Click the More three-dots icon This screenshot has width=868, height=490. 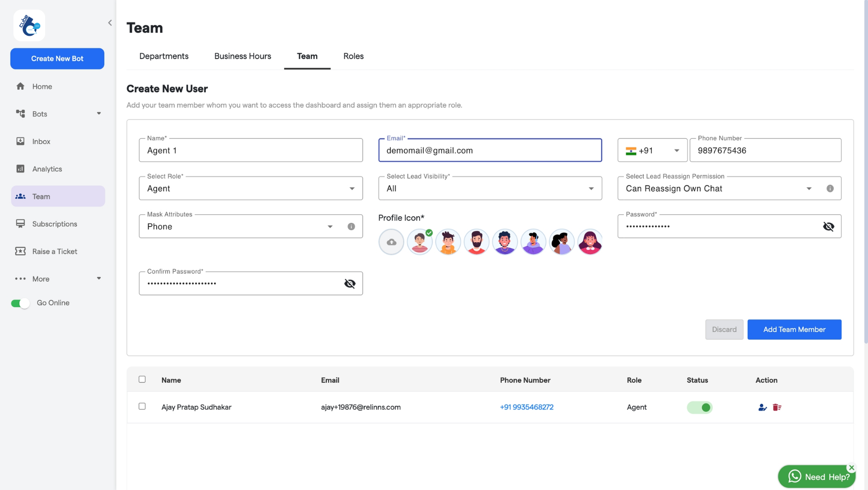point(20,279)
